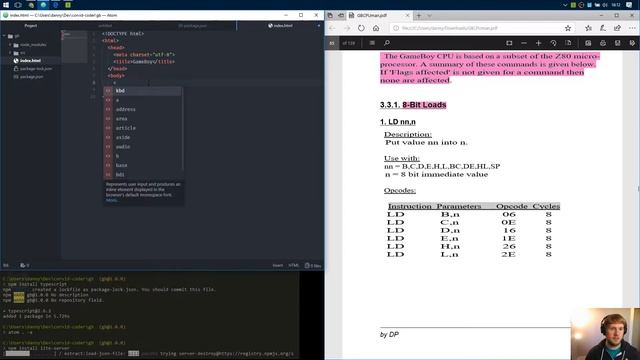Add this page to favorites (star)

(x=568, y=28)
